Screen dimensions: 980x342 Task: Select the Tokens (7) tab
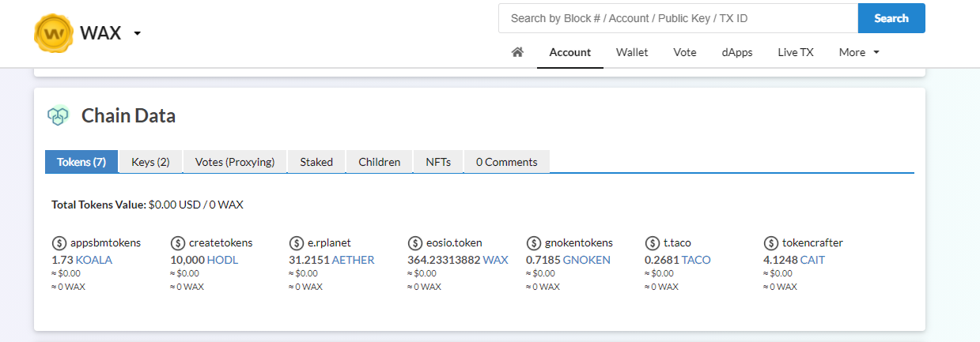click(81, 162)
